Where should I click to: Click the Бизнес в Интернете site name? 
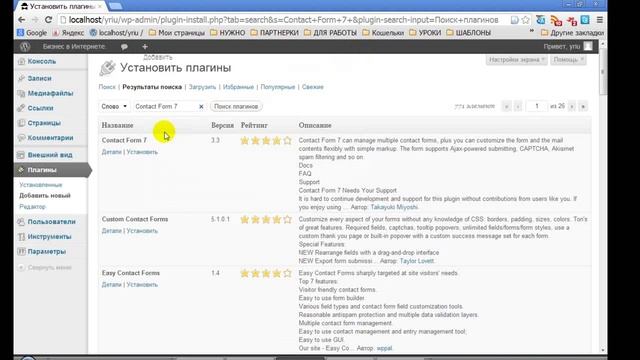[74, 47]
